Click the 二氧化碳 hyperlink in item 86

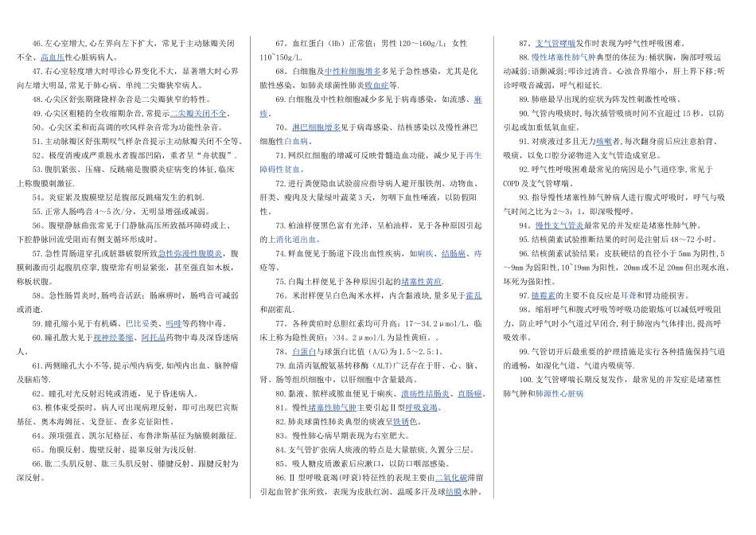[x=451, y=478]
